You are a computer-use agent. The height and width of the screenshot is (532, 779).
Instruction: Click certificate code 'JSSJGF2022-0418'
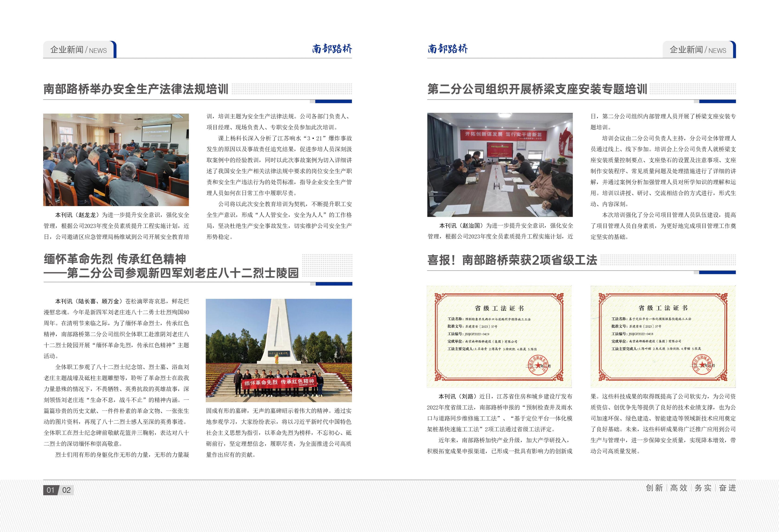tap(641, 334)
